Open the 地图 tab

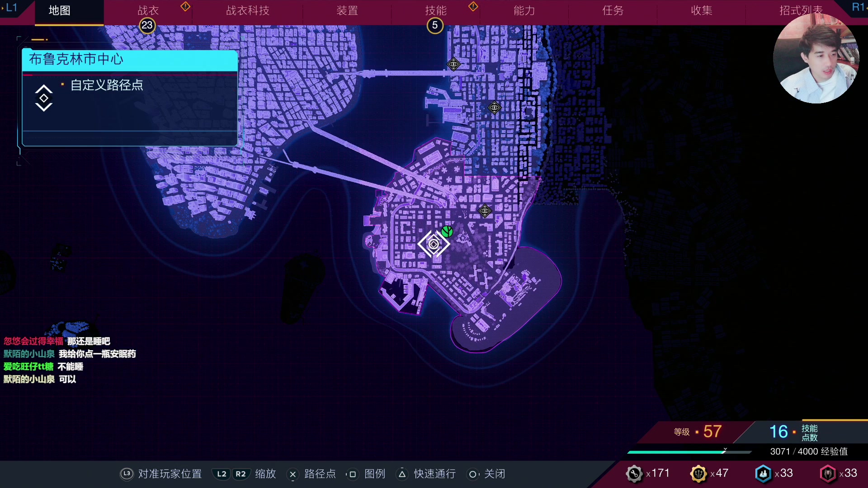[x=60, y=10]
